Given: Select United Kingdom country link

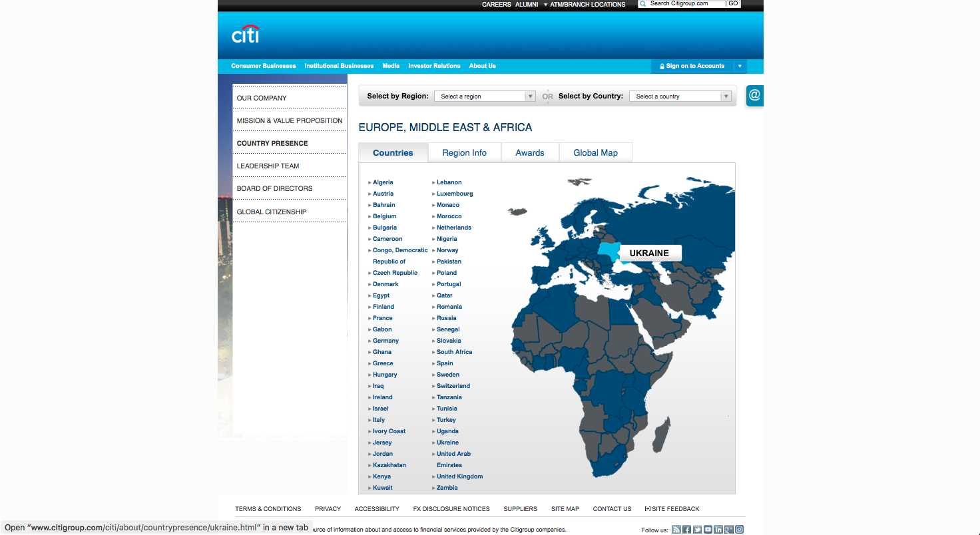Looking at the screenshot, I should pyautogui.click(x=459, y=476).
